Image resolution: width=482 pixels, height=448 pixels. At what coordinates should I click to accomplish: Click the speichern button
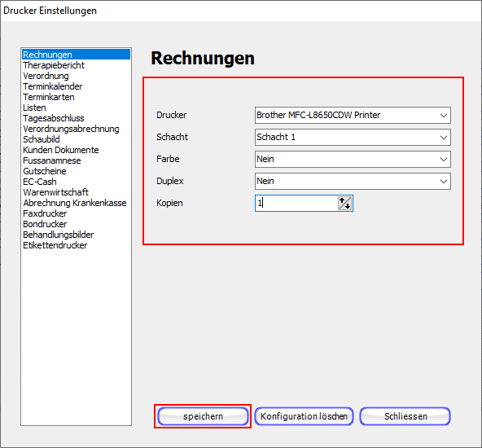[203, 416]
